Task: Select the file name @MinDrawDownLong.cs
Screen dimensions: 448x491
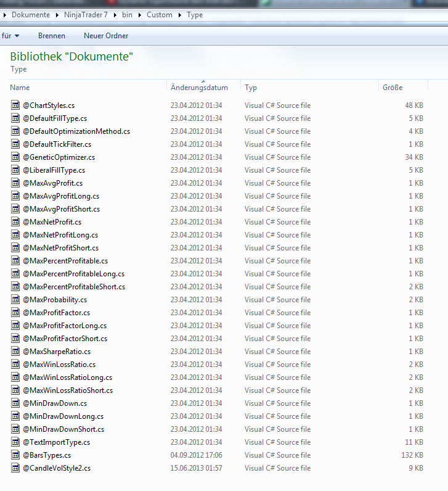Action: coord(63,416)
